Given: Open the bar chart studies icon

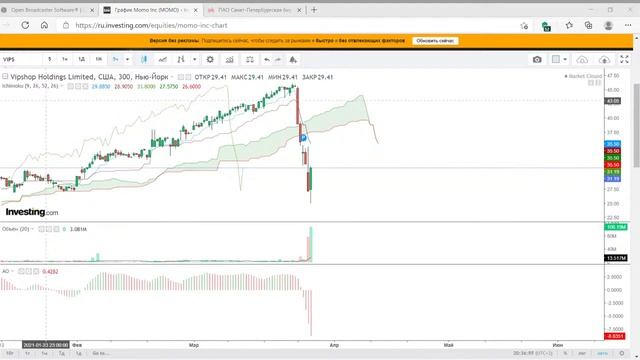Looking at the screenshot, I should [230, 60].
